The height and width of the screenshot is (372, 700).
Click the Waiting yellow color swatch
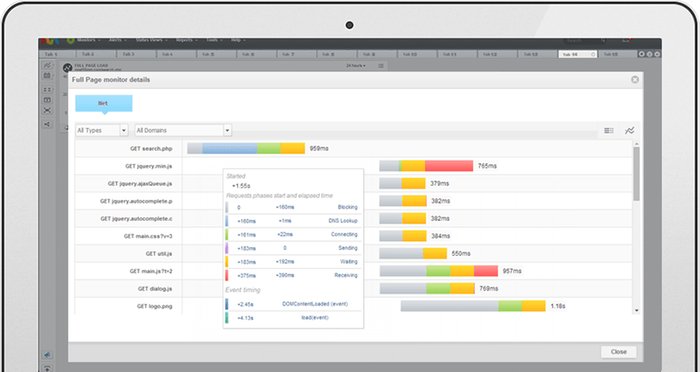click(x=227, y=262)
